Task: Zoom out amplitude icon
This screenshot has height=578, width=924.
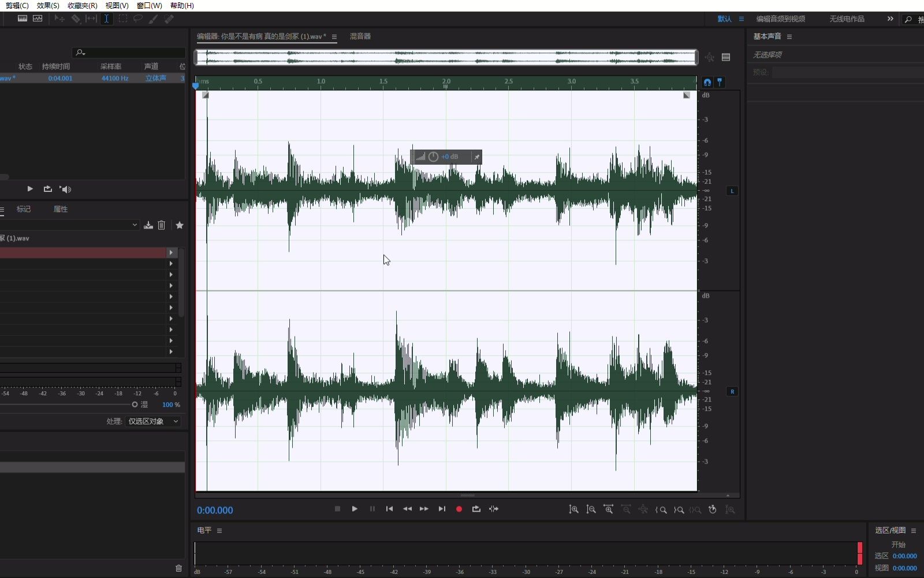Action: pos(591,509)
